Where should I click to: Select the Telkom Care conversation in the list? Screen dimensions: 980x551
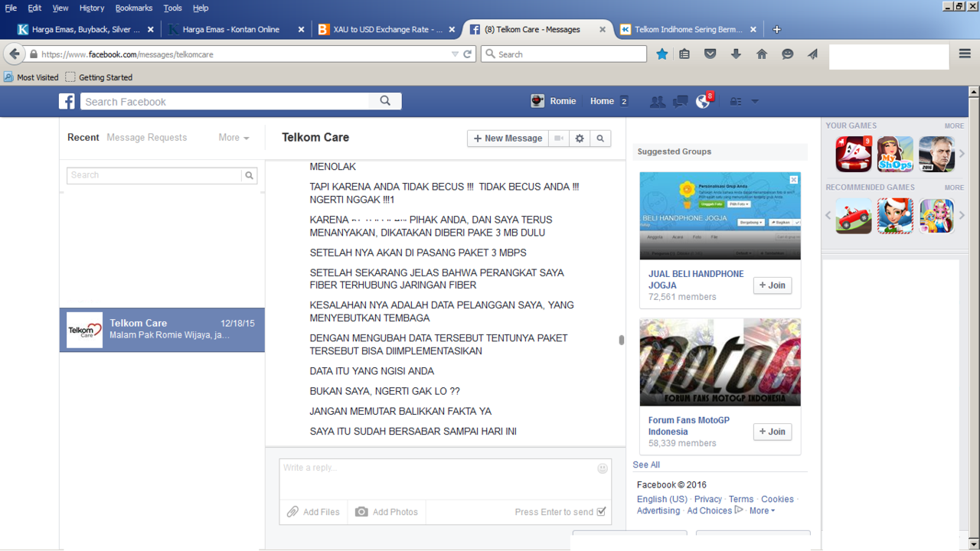[162, 330]
